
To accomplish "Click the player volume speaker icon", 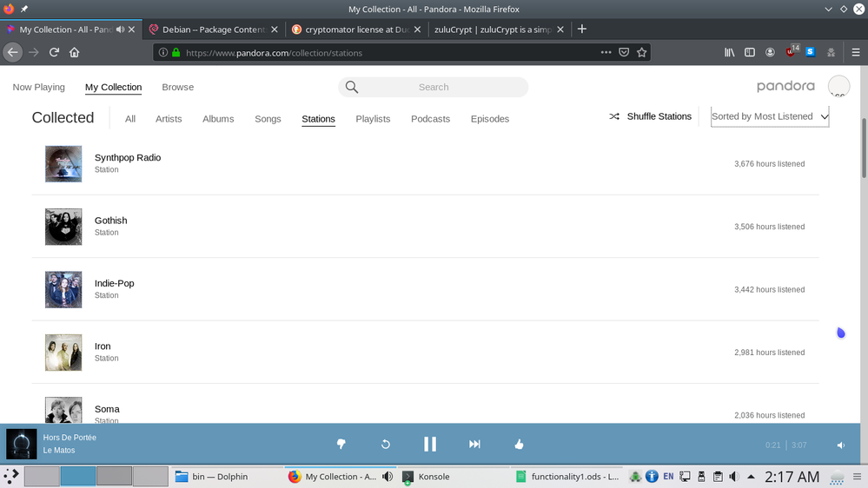I will point(840,445).
